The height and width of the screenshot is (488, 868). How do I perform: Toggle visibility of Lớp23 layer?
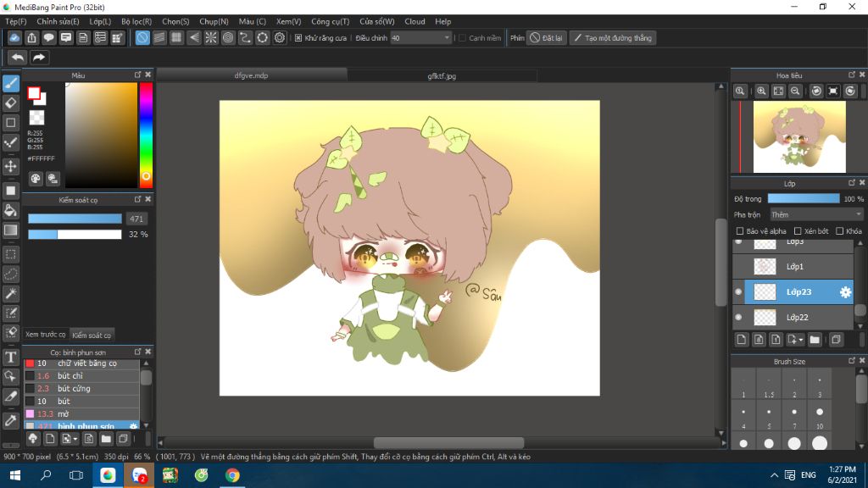click(x=738, y=291)
